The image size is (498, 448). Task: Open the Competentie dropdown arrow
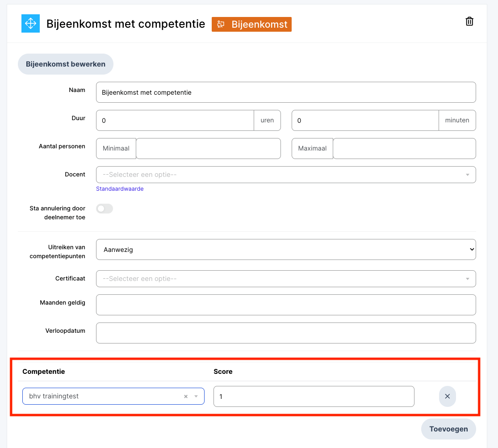click(196, 397)
